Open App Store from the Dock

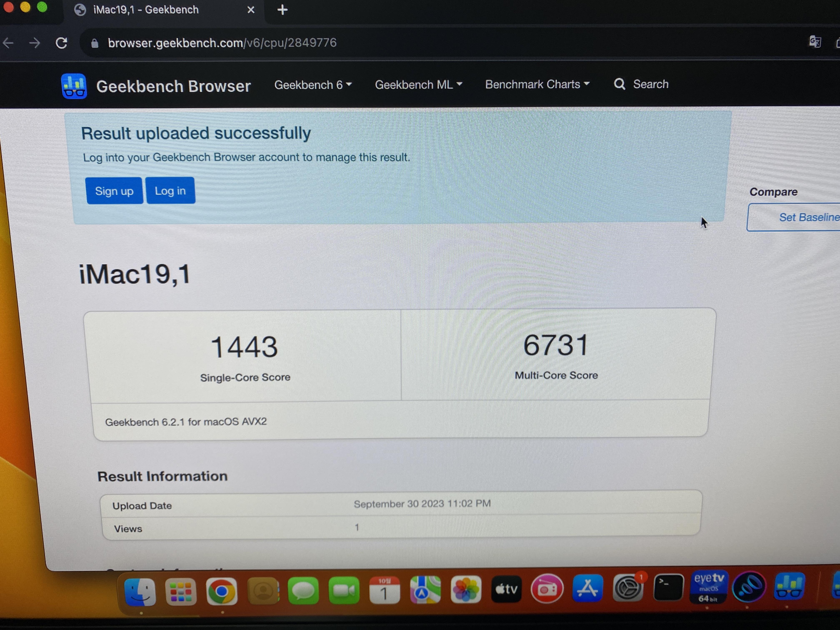tap(587, 588)
